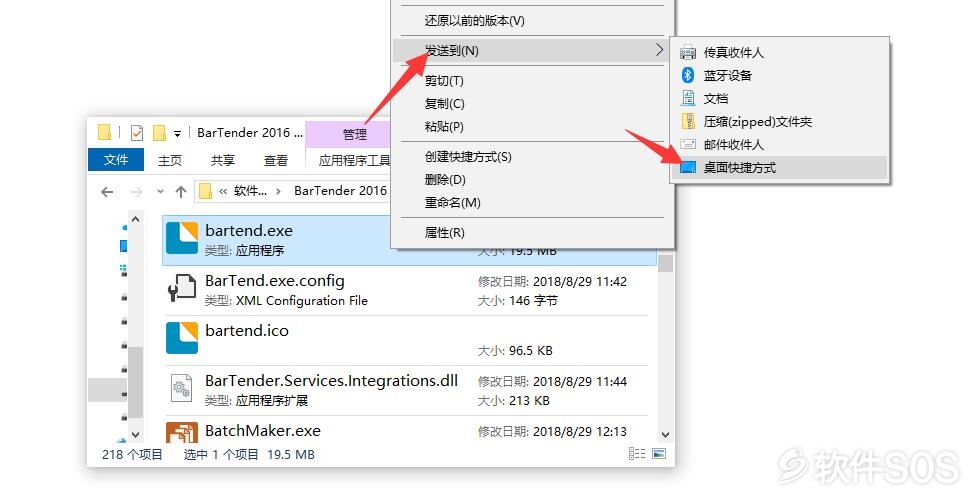974x494 pixels.
Task: Open the 查看 ribbon tab
Action: (275, 160)
